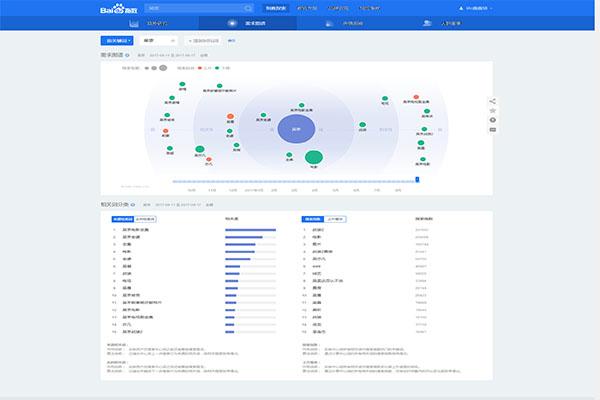Switch the right list to the white toggle option

(x=335, y=219)
